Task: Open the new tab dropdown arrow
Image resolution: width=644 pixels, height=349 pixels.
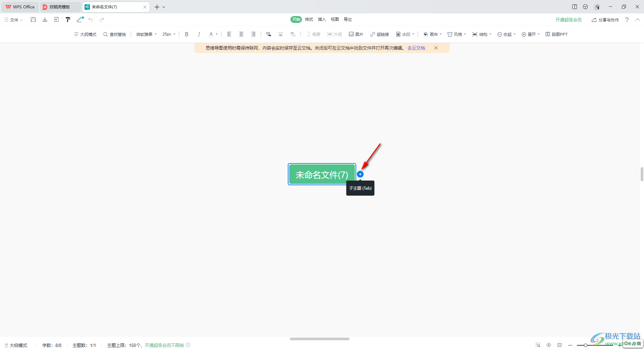Action: pyautogui.click(x=164, y=7)
